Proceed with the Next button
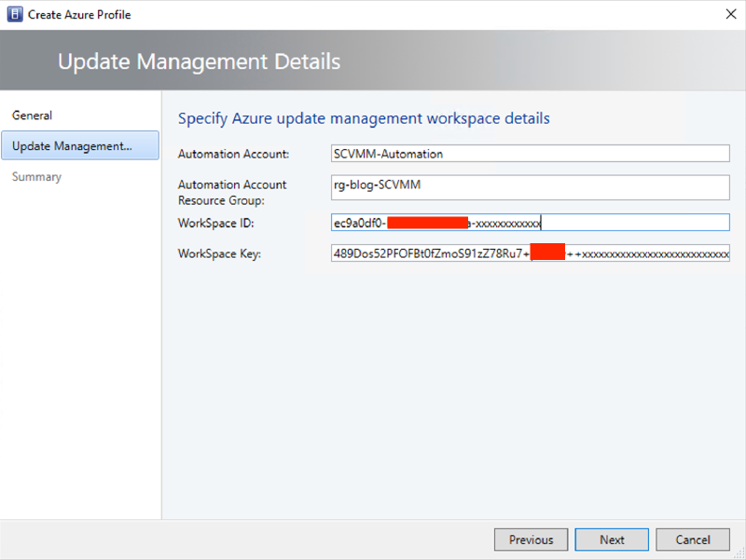Image resolution: width=746 pixels, height=560 pixels. (612, 540)
